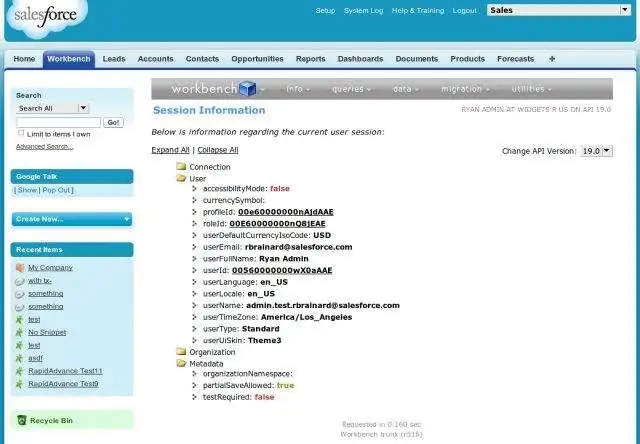Open the Workbench queries menu
Viewport: 640px width, 444px height.
351,89
